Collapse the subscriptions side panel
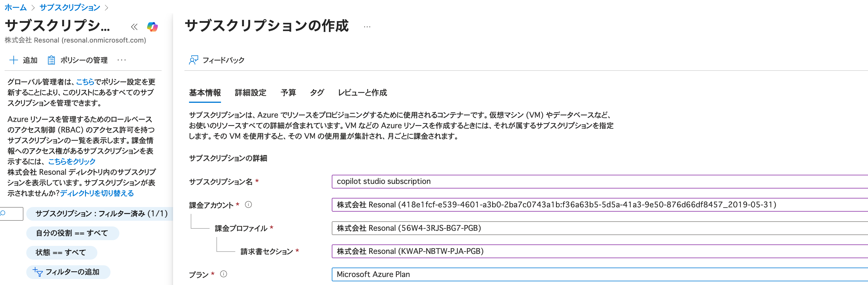The image size is (868, 285). coord(134,27)
